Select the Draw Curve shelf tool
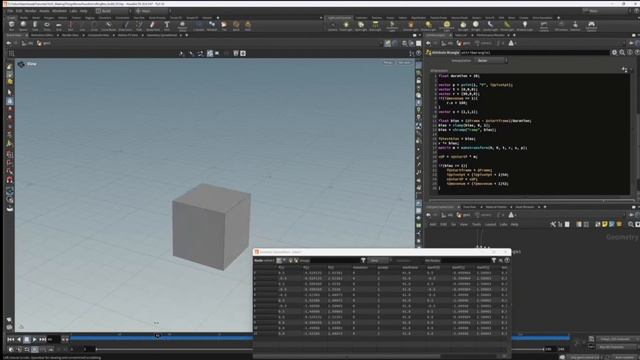The image size is (640, 360). [x=125, y=26]
